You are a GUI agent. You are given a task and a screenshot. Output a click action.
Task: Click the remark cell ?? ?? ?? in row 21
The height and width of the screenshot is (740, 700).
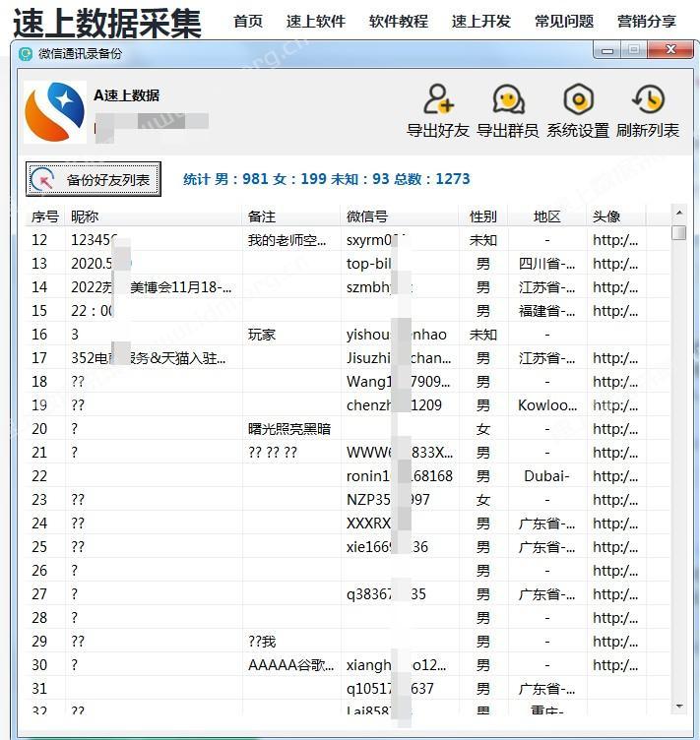tap(273, 453)
